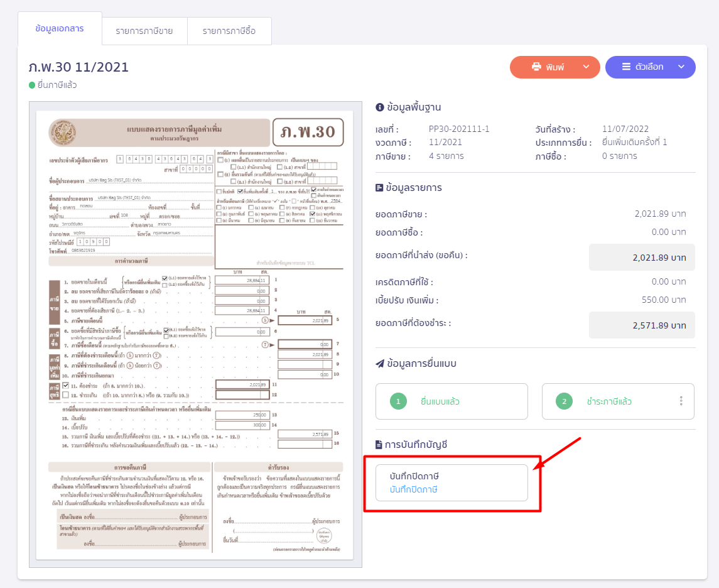Open the blue บันทึกปิดภาษี link
Viewport: 719px width, 588px height.
click(413, 489)
